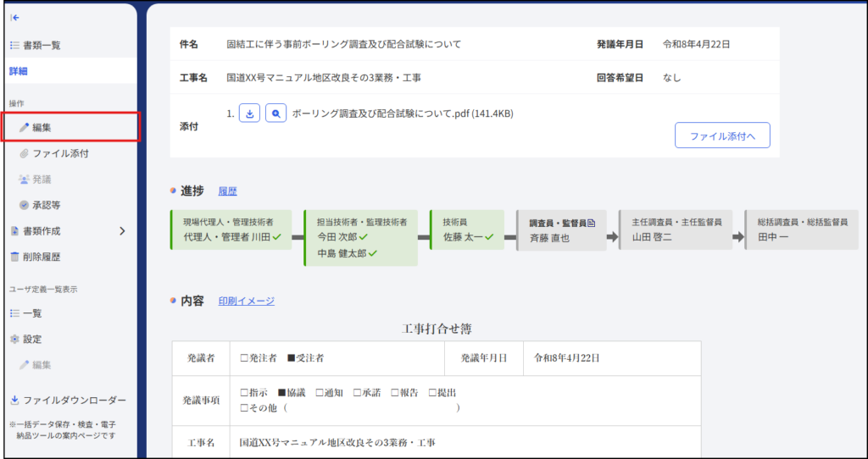Screen dimensions: 868x459
Task: Open 書類一覧 in the sidebar
Action: click(42, 46)
